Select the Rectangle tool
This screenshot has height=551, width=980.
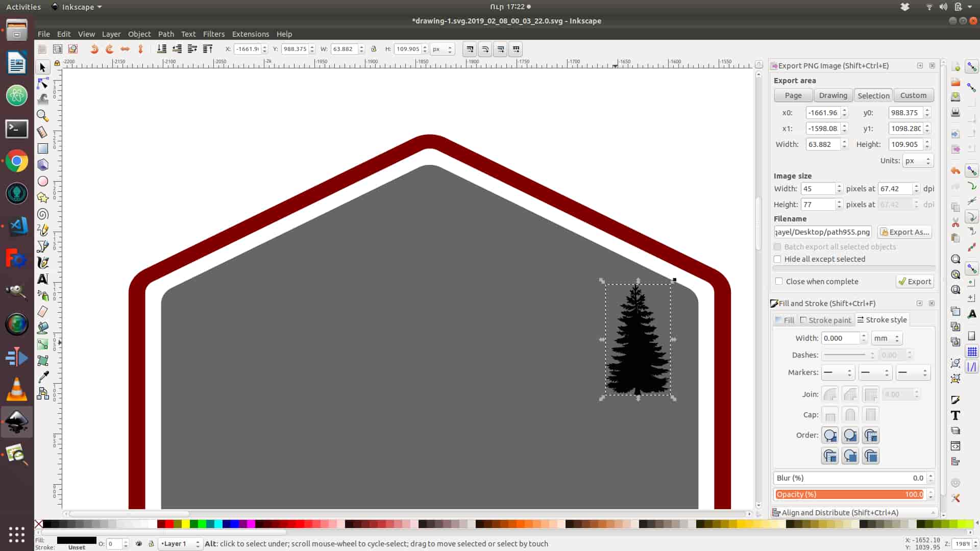coord(42,148)
